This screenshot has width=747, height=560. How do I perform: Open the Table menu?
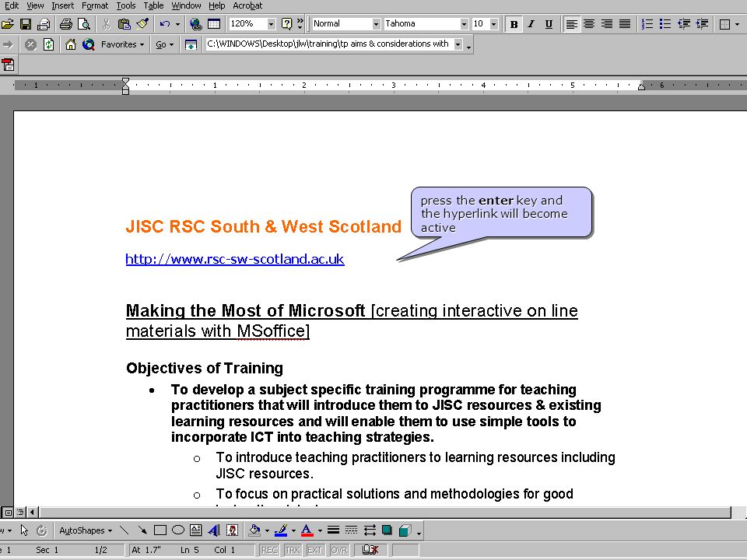click(153, 5)
